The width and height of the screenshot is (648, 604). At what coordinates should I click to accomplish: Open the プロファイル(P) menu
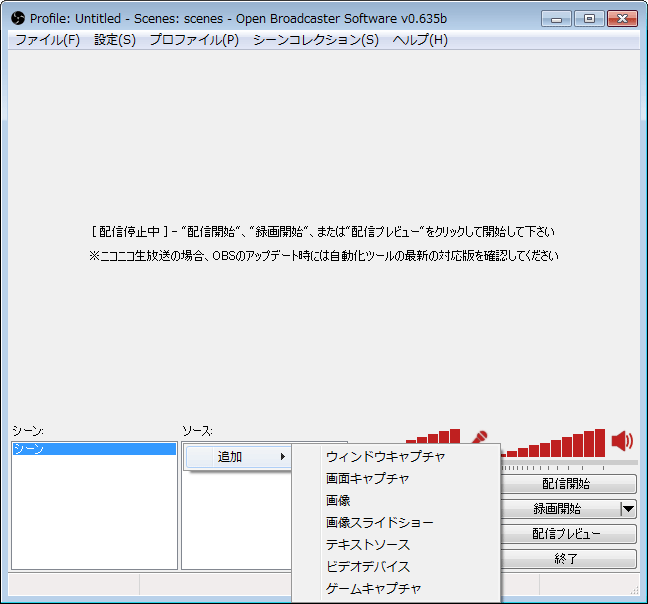tap(194, 40)
